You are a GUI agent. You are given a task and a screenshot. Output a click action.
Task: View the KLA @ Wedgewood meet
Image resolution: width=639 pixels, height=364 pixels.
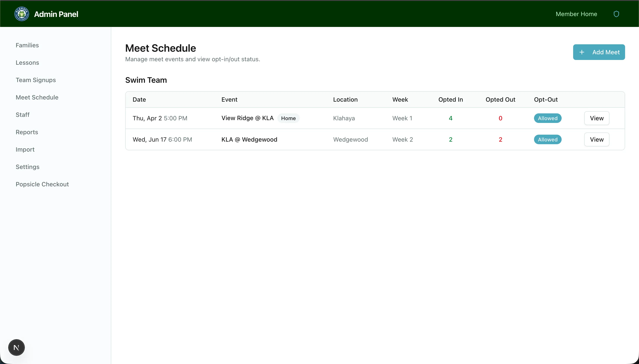point(596,139)
